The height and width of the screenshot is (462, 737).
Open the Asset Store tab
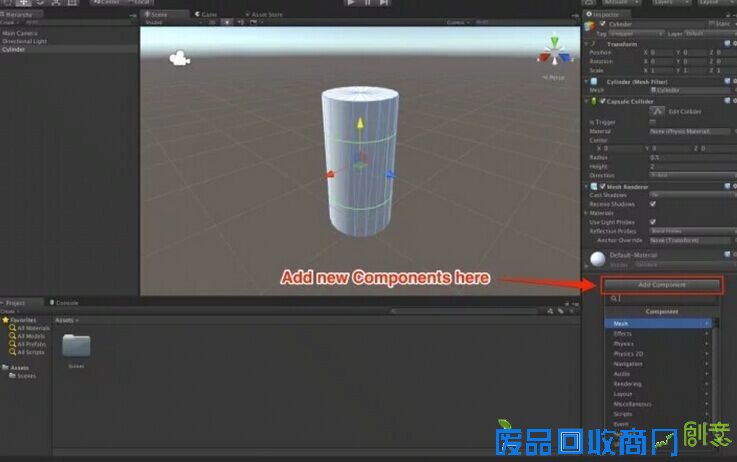(264, 15)
